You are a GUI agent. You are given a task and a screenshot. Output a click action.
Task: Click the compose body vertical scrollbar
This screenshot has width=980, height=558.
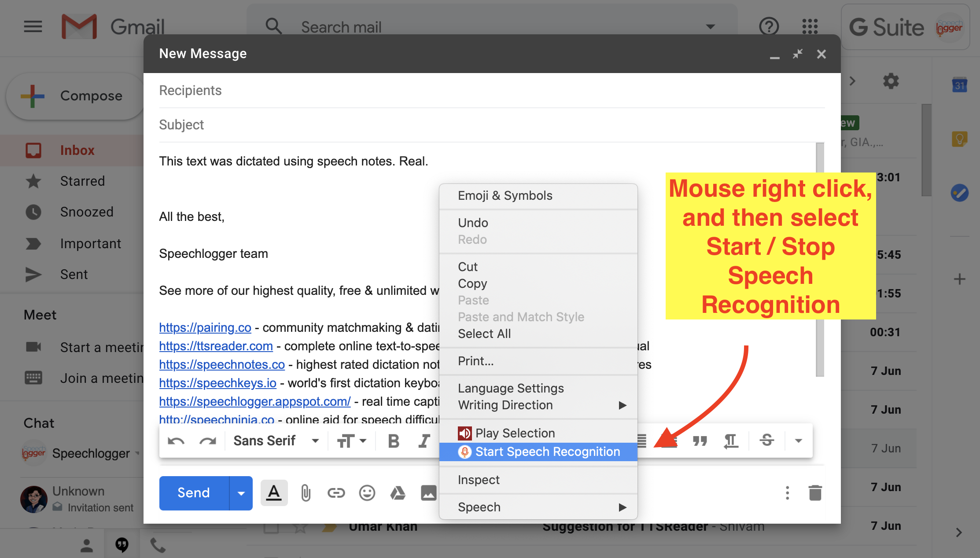820,260
